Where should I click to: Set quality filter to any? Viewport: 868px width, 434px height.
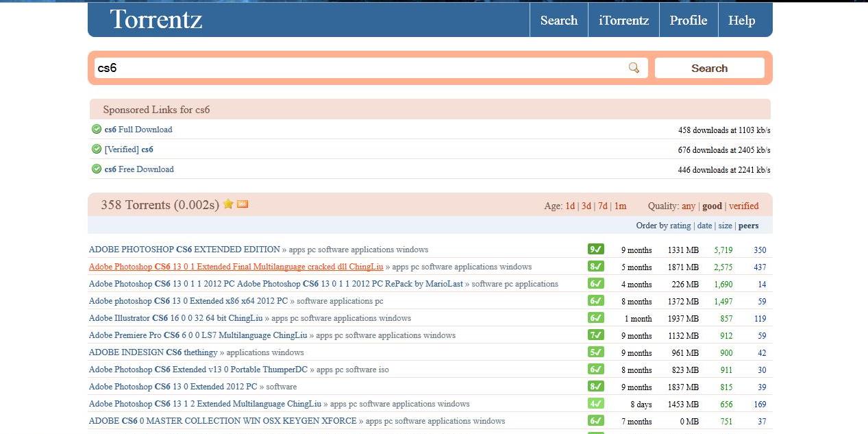pos(689,206)
